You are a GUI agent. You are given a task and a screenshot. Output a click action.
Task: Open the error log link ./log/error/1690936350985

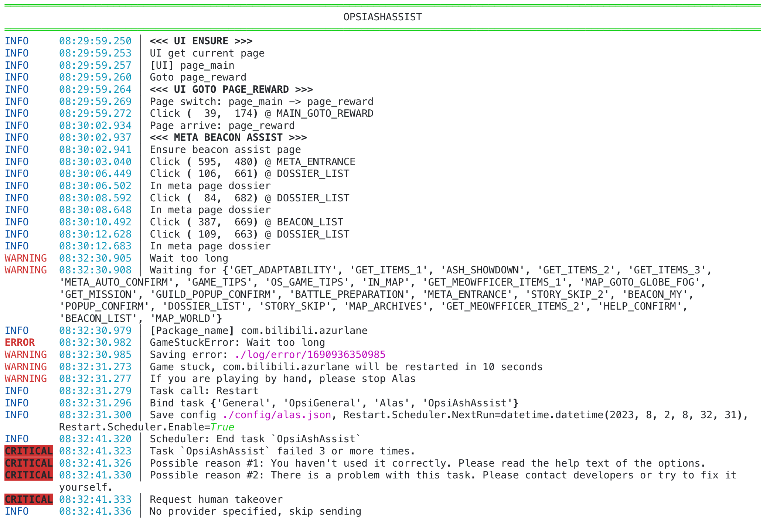310,354
